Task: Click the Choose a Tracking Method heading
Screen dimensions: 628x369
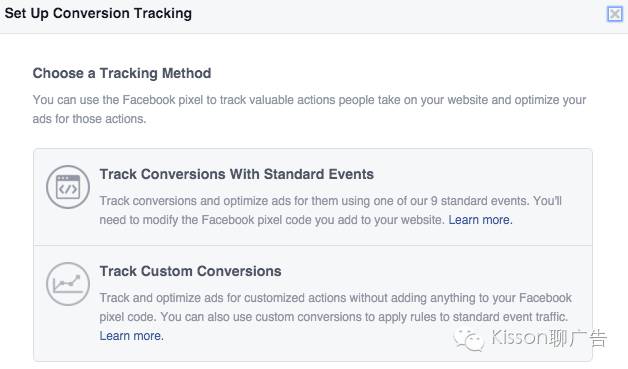Action: coord(122,73)
